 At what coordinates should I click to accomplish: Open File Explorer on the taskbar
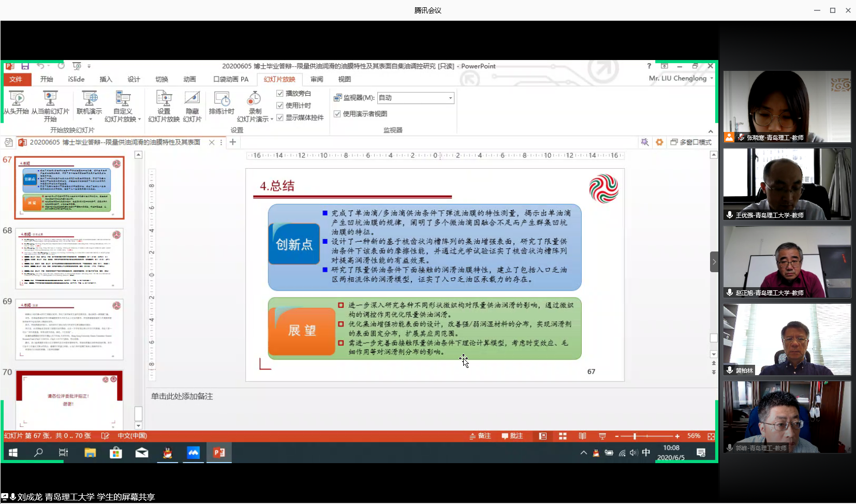[x=90, y=453]
